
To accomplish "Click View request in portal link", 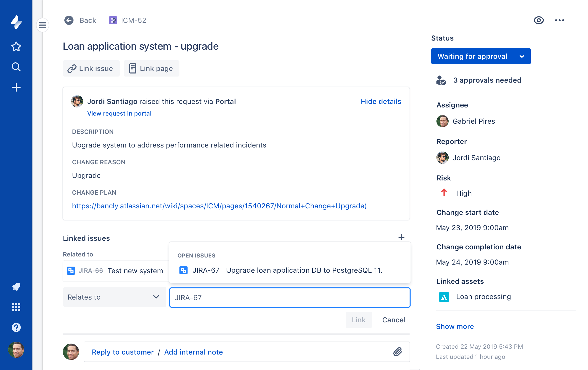I will click(119, 113).
